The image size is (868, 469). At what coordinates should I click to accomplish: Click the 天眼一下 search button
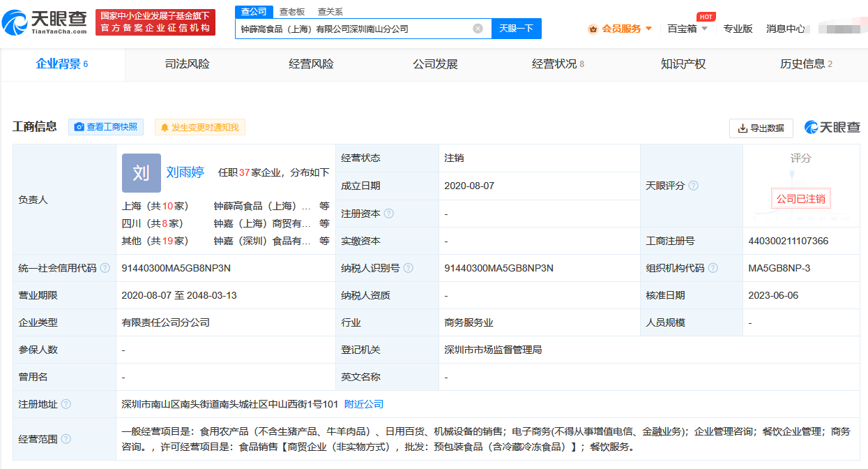point(517,29)
